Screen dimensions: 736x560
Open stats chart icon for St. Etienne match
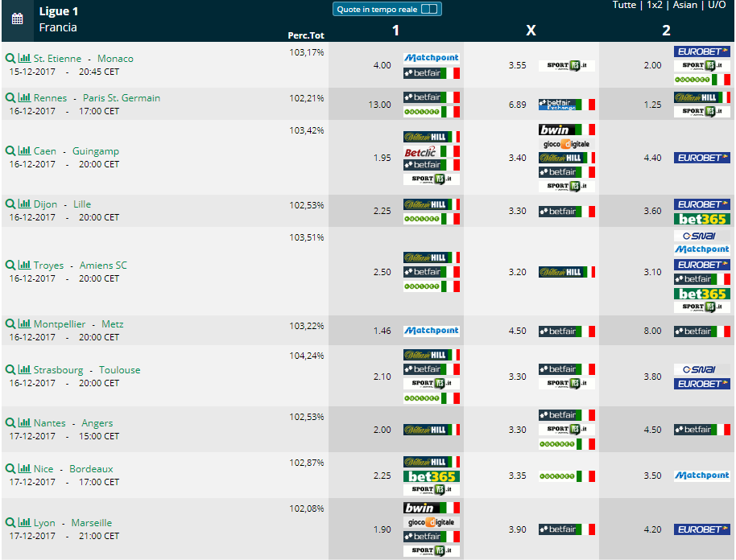click(24, 58)
